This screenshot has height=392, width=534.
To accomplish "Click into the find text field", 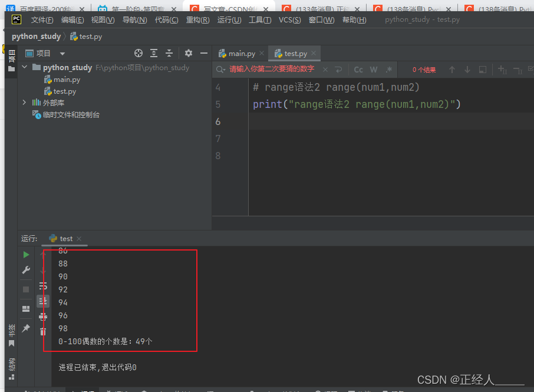I will coord(272,69).
